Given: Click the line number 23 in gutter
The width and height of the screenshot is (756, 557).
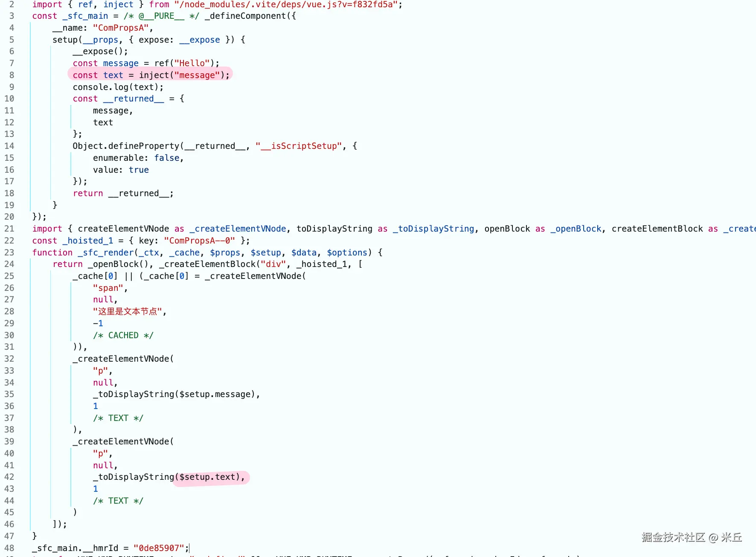Looking at the screenshot, I should [9, 252].
